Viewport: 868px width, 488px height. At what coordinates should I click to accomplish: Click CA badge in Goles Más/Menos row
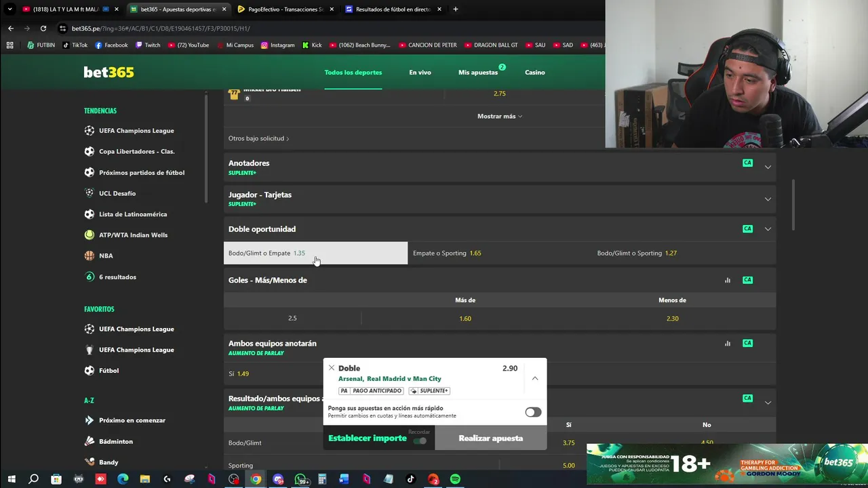coord(747,280)
